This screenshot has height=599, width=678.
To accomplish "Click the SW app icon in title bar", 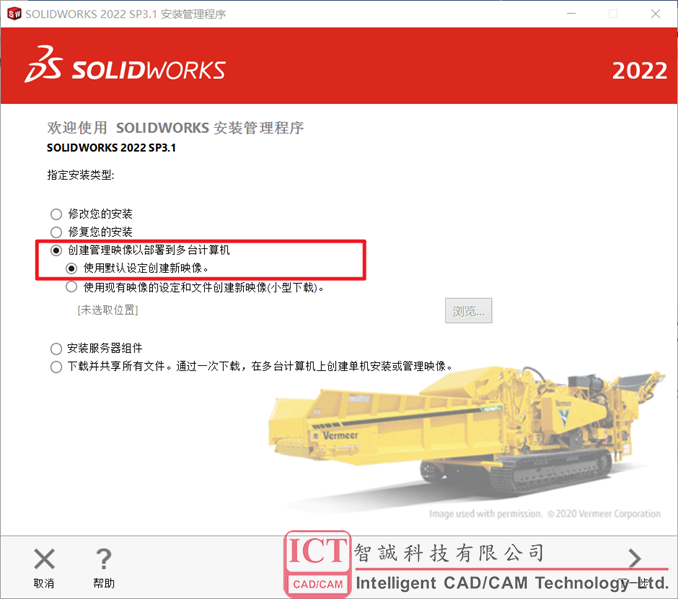I will point(14,14).
